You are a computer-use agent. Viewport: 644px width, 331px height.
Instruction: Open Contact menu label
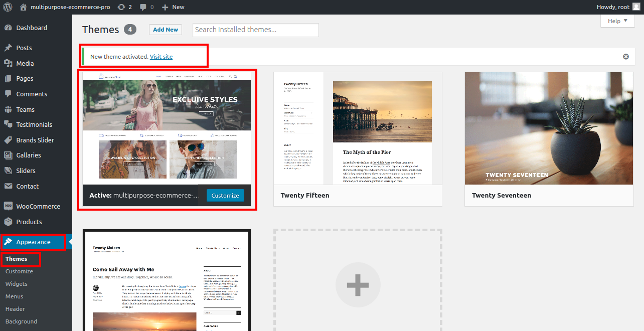click(x=28, y=186)
